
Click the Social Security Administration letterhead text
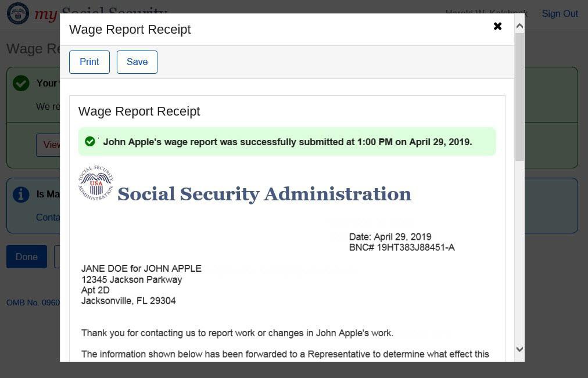(x=264, y=194)
